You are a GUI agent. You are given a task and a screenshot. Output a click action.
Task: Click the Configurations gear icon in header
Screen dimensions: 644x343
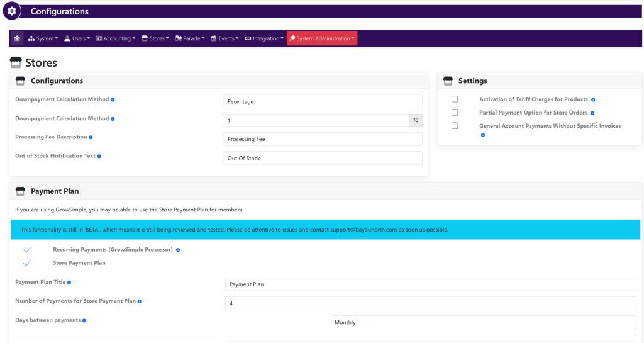(x=11, y=11)
